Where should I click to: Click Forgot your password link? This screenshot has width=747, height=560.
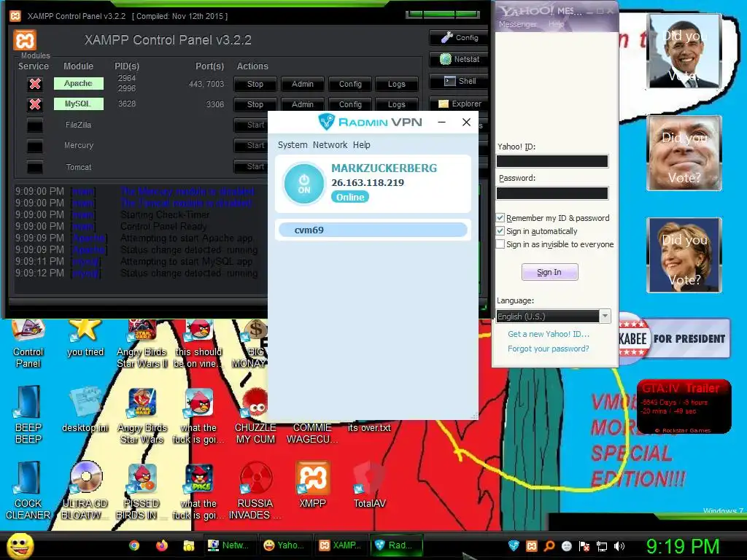(549, 349)
